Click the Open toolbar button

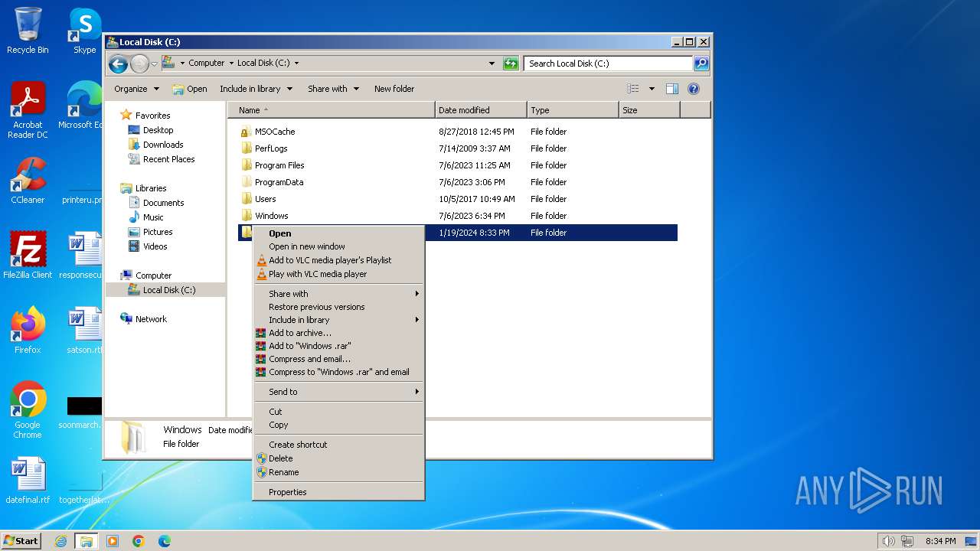tap(190, 89)
